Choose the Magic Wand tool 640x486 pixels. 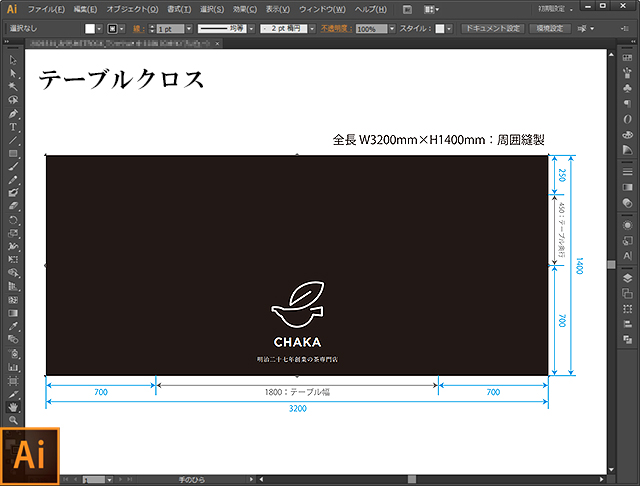(x=13, y=87)
